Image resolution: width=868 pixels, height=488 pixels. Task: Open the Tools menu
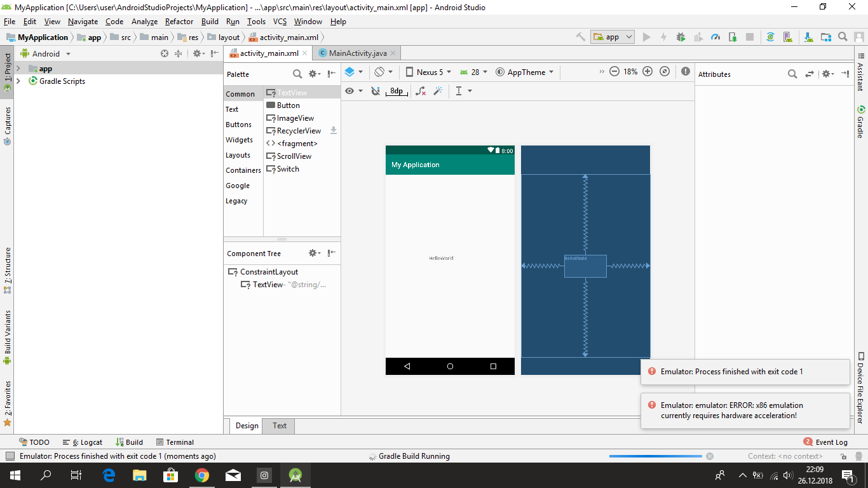(x=256, y=22)
